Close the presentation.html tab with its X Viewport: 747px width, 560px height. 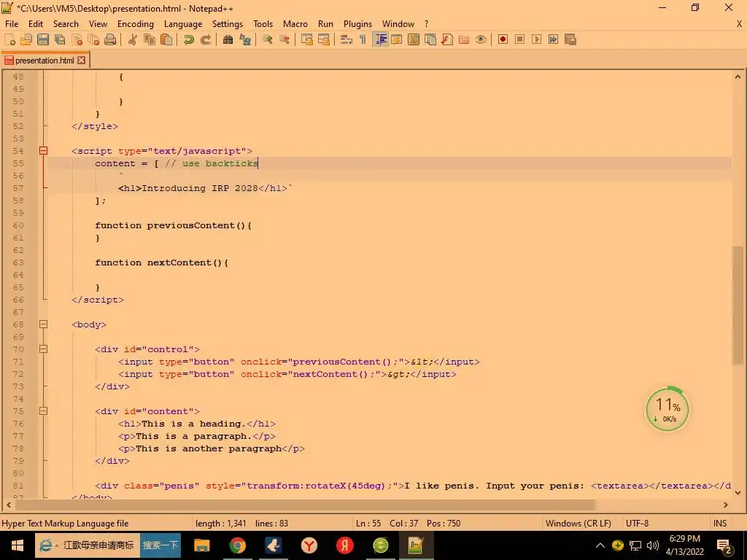pyautogui.click(x=82, y=60)
